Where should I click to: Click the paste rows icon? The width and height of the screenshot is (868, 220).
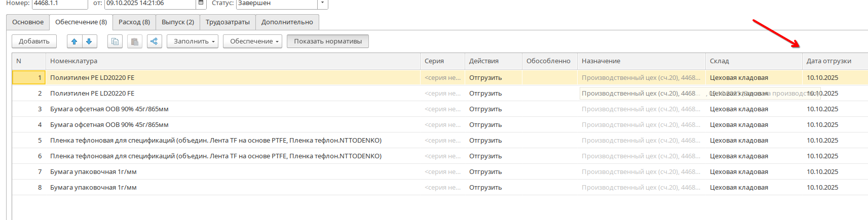134,41
